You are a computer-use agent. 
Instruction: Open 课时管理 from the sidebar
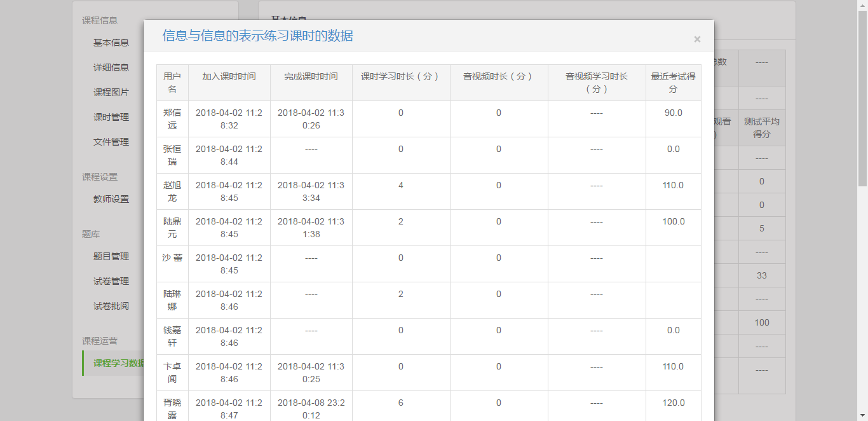tap(111, 117)
